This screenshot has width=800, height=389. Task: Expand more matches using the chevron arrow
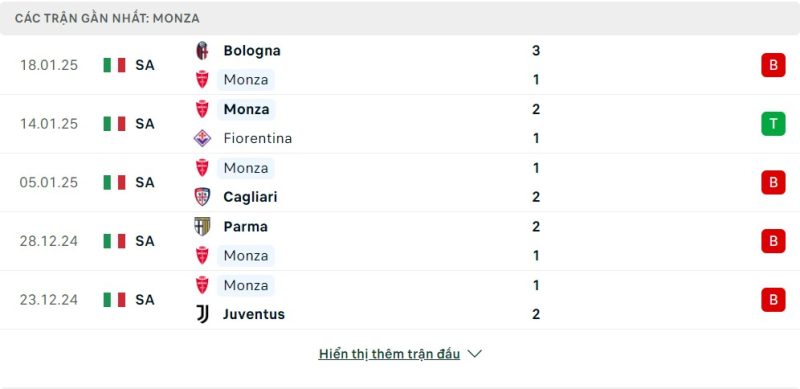(474, 354)
